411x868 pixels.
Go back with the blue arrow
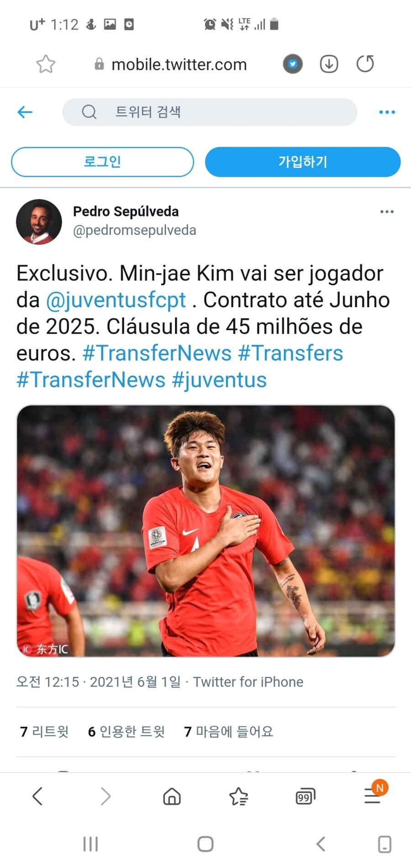[25, 112]
